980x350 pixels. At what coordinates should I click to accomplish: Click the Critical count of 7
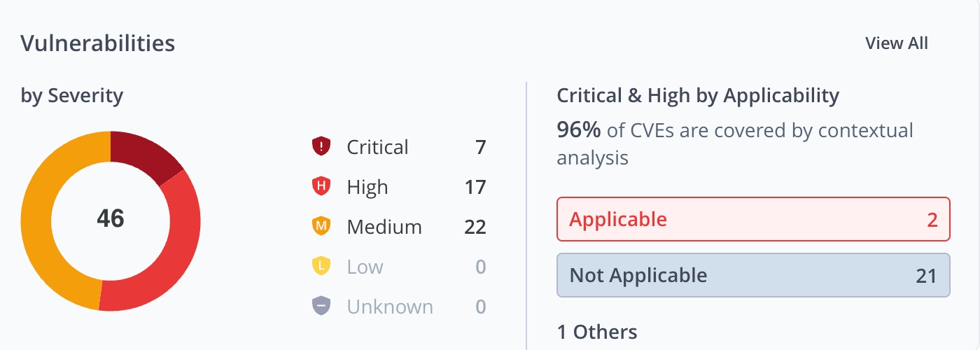coord(480,147)
